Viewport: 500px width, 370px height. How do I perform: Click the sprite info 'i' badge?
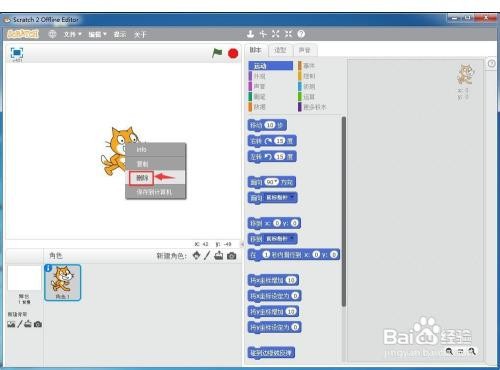tap(48, 268)
